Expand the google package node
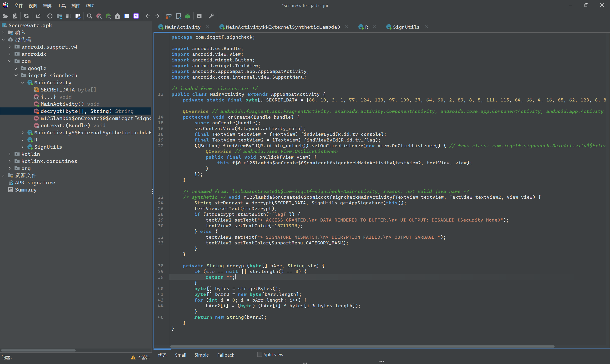 [x=16, y=68]
